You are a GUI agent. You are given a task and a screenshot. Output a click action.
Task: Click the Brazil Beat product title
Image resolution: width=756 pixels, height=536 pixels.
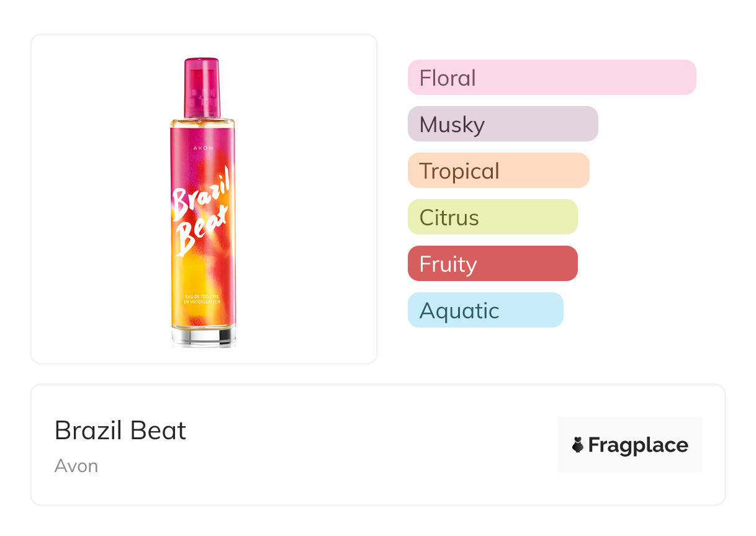click(120, 431)
